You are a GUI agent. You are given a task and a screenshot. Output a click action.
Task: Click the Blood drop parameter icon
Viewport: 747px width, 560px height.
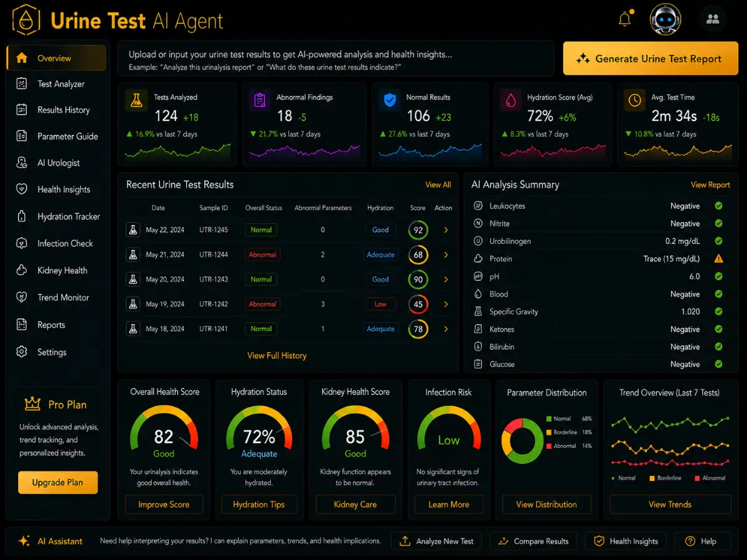(478, 294)
